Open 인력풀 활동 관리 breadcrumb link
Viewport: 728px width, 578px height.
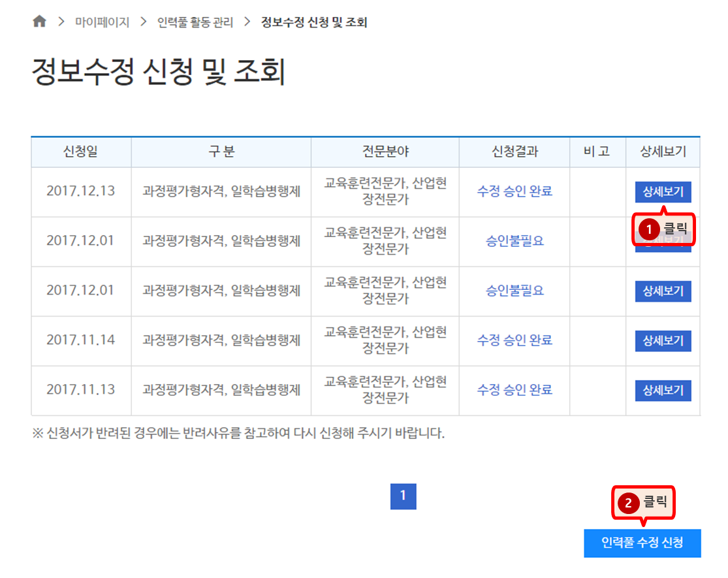(195, 22)
